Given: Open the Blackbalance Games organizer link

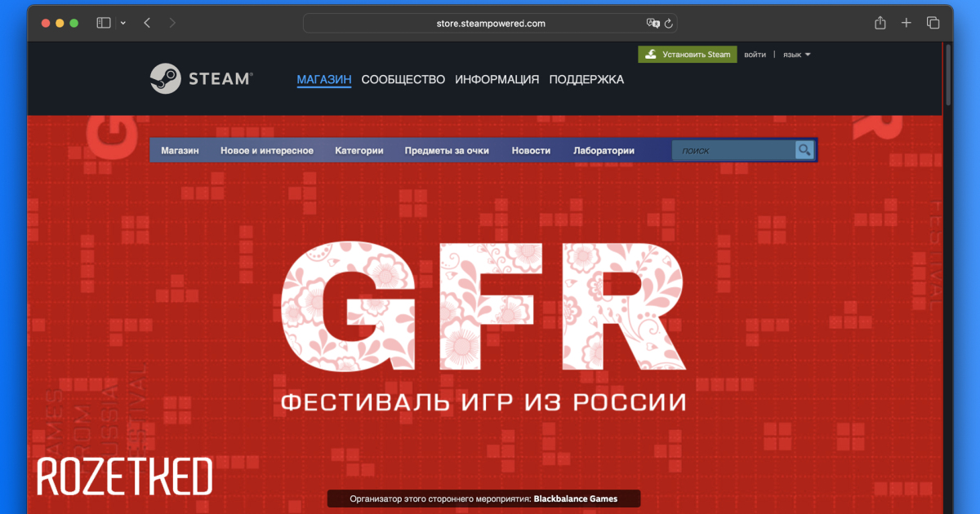Looking at the screenshot, I should [x=576, y=498].
